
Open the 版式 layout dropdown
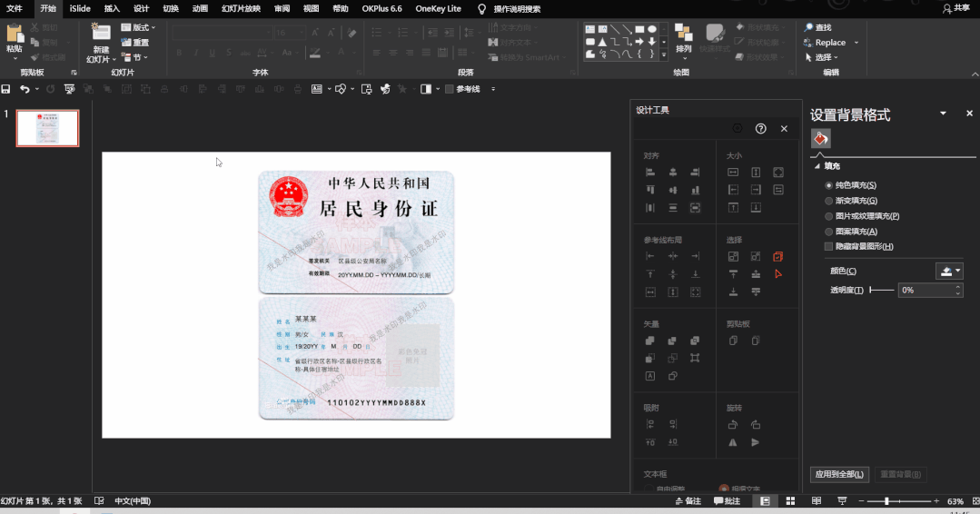click(139, 27)
